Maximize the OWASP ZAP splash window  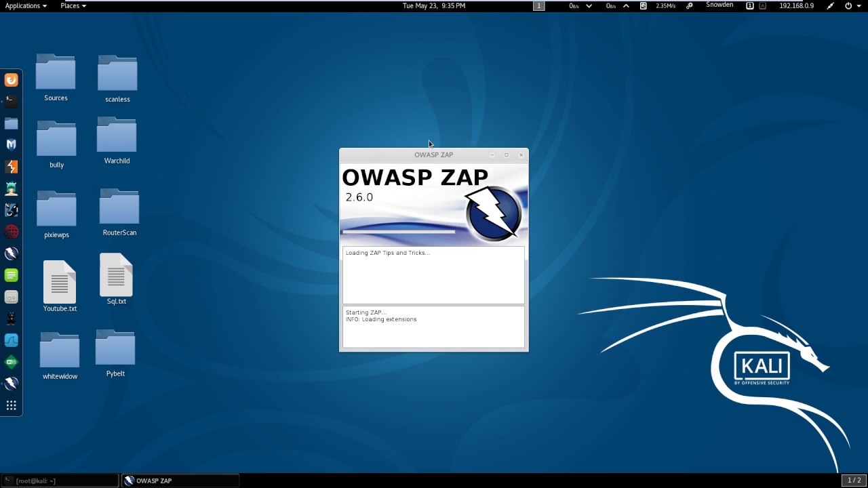[x=507, y=155]
